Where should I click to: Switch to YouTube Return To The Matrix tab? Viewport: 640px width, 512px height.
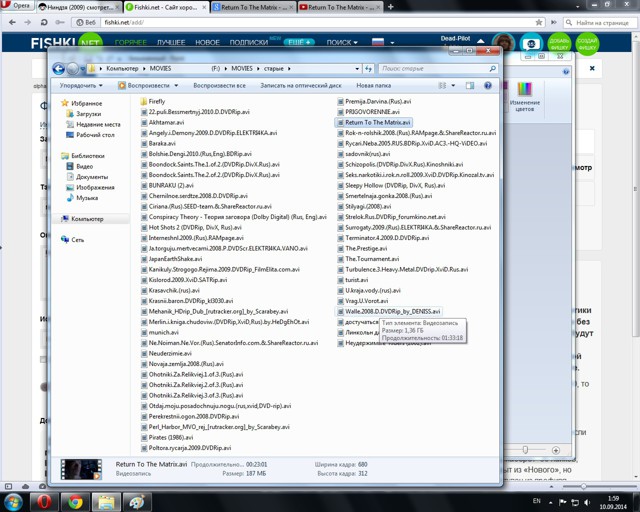[x=340, y=7]
